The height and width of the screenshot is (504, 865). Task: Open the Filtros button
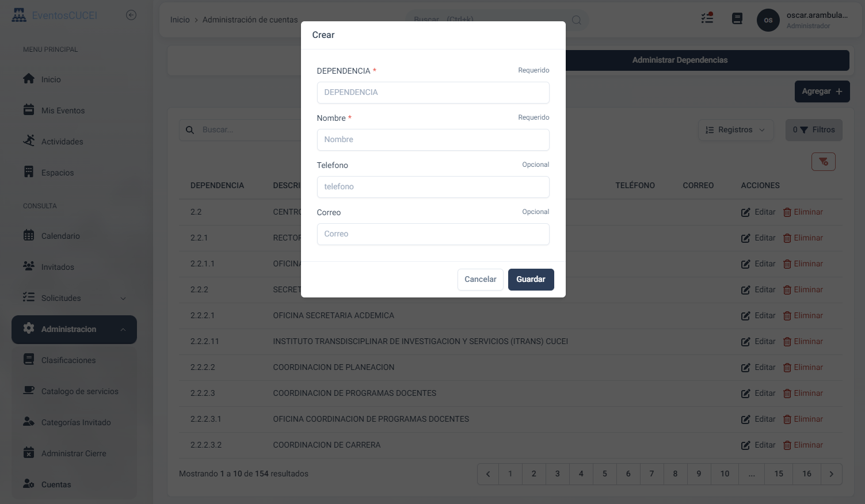click(x=814, y=130)
